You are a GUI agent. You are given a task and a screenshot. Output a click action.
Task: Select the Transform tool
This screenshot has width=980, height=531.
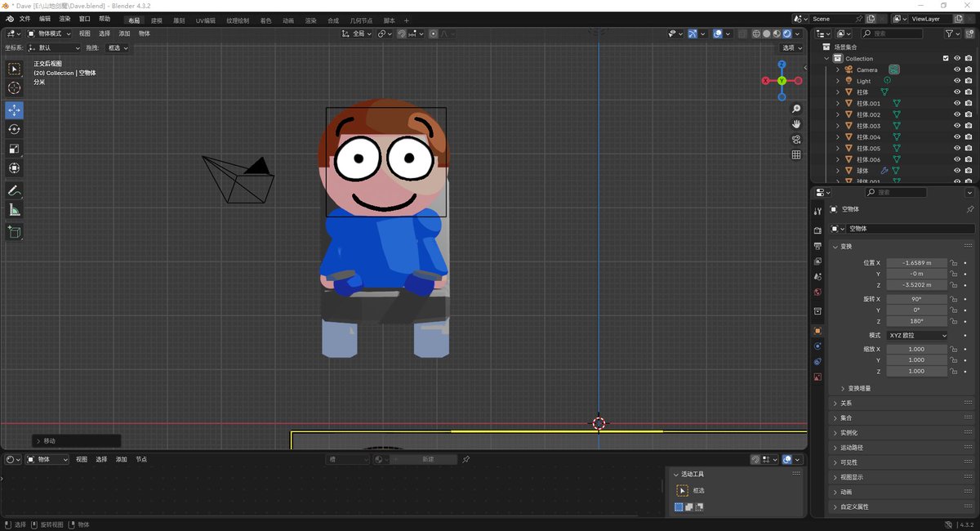point(14,168)
